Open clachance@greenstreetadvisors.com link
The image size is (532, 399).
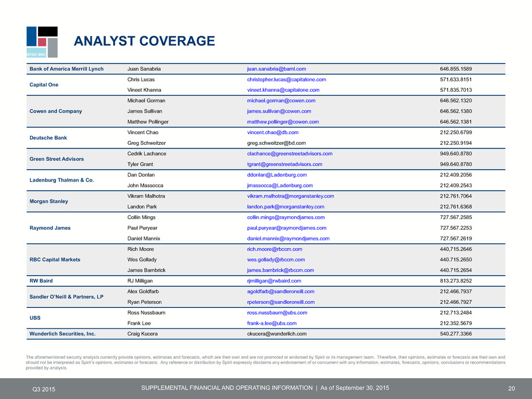coord(290,154)
